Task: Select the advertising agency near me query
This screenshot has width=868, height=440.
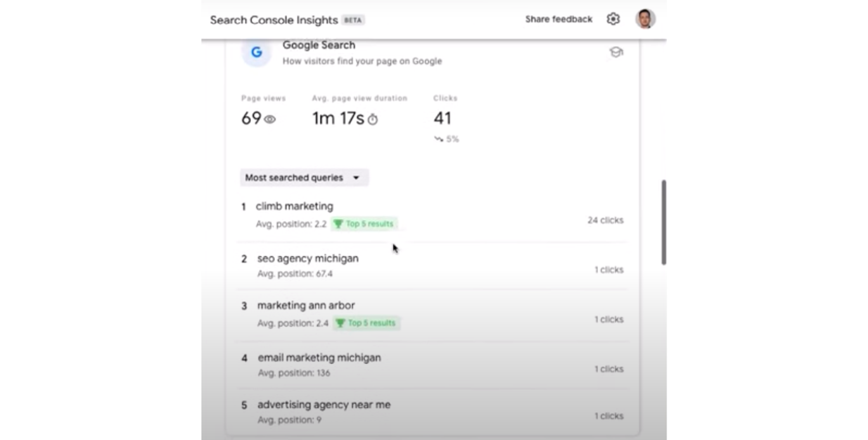Action: tap(324, 405)
